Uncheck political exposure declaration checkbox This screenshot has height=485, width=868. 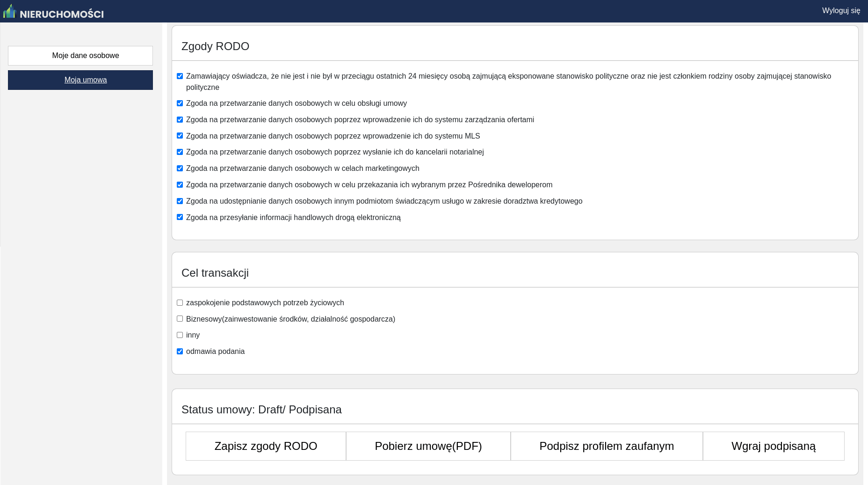coord(180,76)
